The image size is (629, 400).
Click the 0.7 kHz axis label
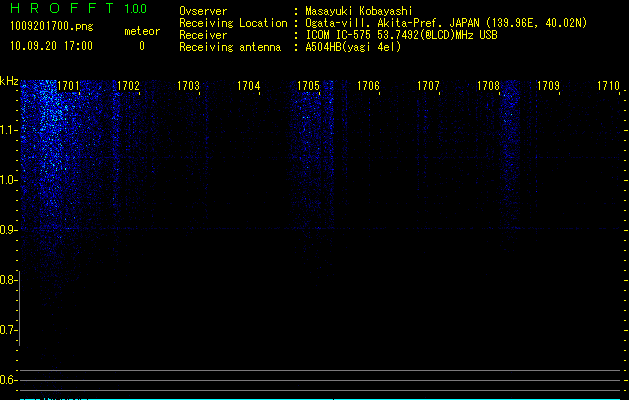click(x=8, y=330)
